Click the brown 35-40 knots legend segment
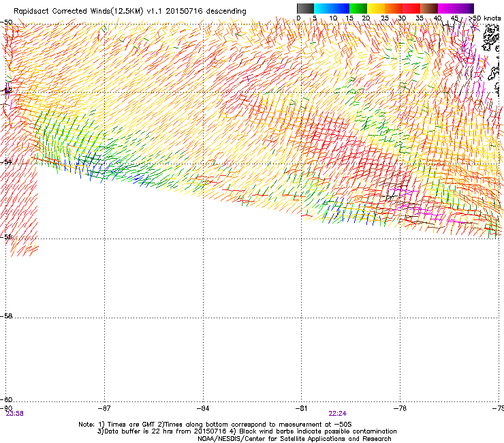This screenshot has width=504, height=443. [x=429, y=8]
